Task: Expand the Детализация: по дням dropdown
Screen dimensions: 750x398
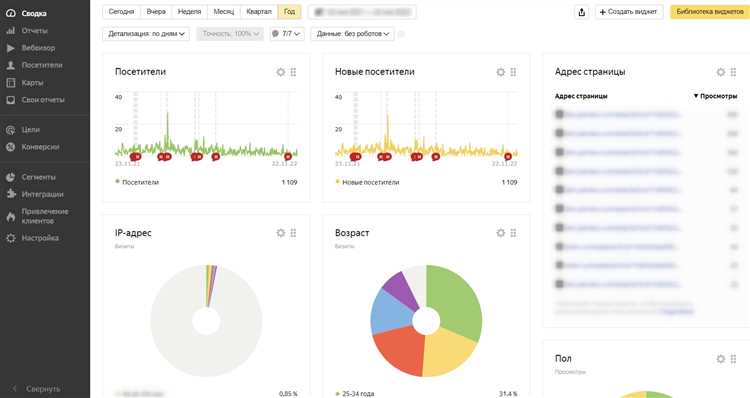Action: pos(146,34)
